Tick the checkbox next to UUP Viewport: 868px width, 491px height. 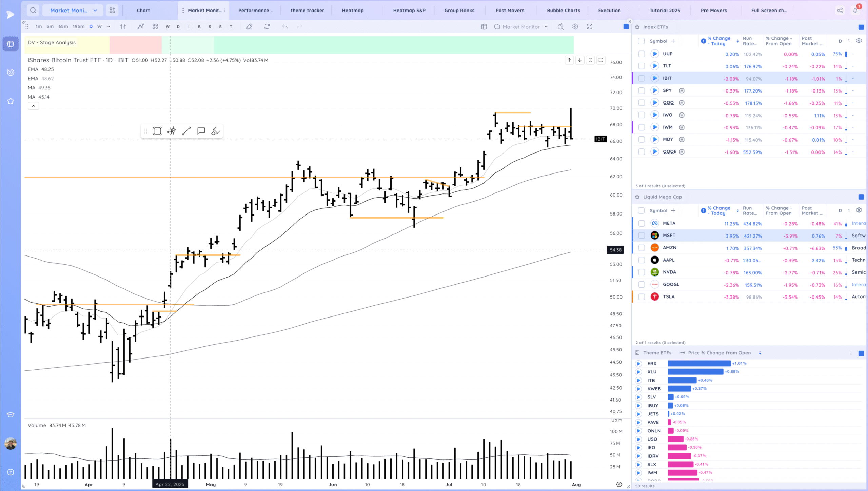coord(641,54)
